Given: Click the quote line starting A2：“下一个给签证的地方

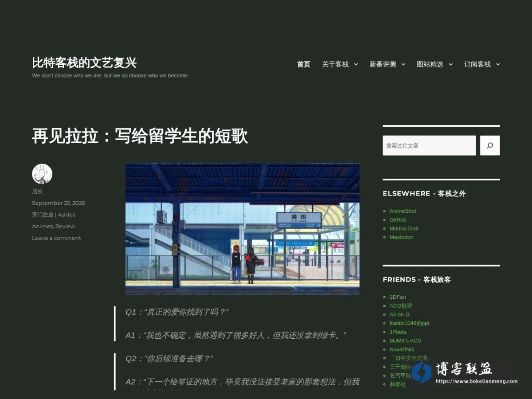Looking at the screenshot, I should point(243,382).
